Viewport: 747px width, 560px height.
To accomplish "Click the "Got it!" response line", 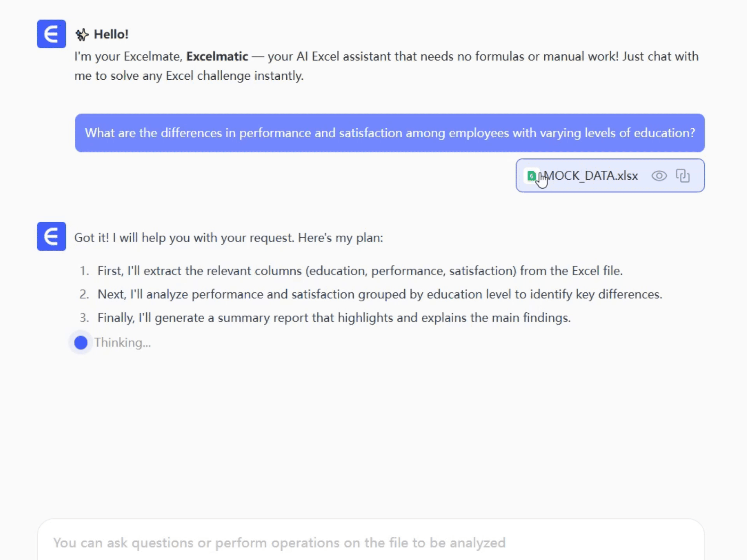I will point(228,238).
